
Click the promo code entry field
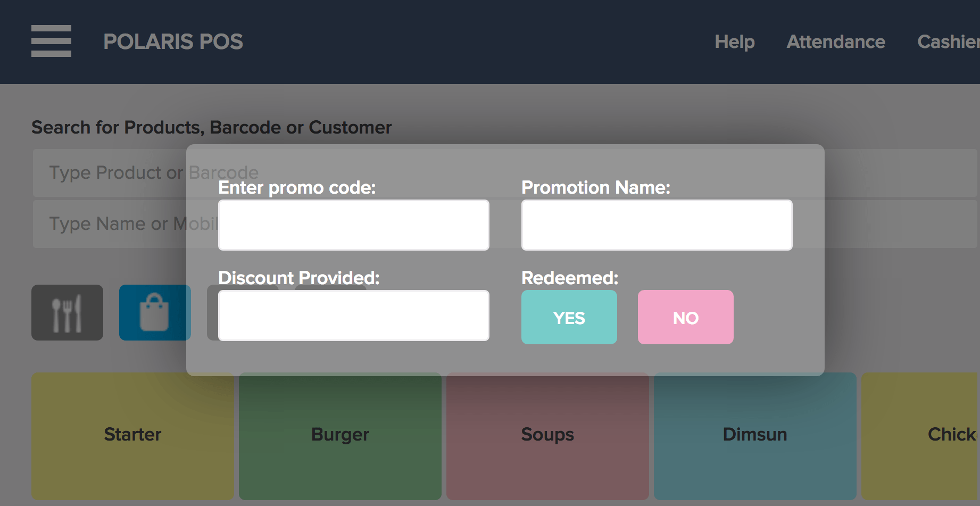353,225
